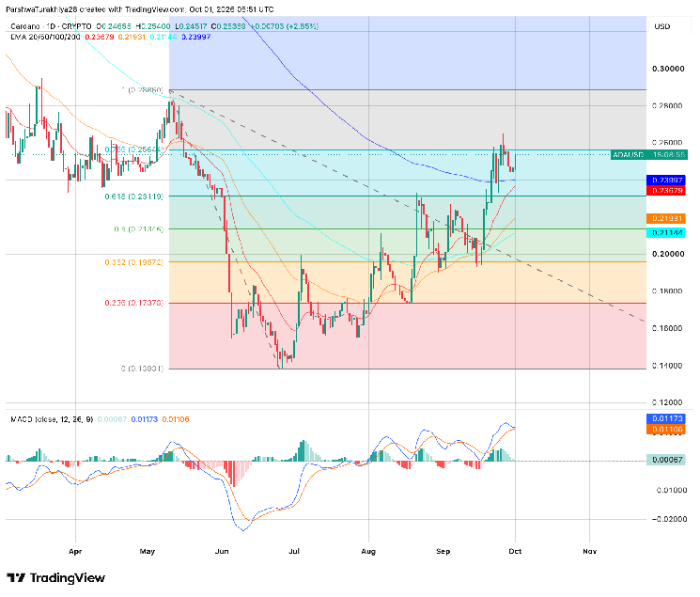Click the red EMA legend value 0.23679
Viewport: 700px width, 597px height.
99,37
